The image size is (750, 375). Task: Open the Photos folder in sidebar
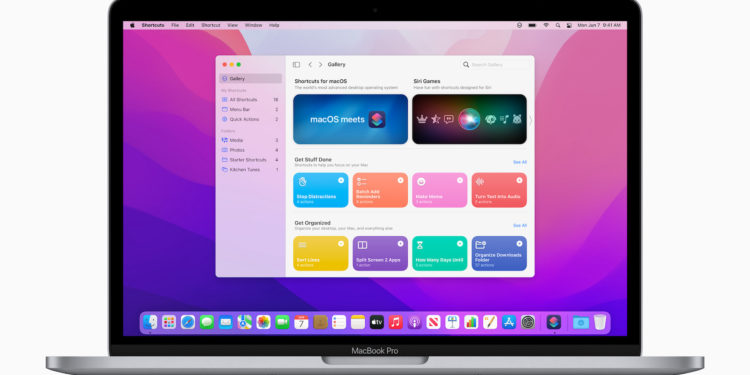tap(250, 150)
